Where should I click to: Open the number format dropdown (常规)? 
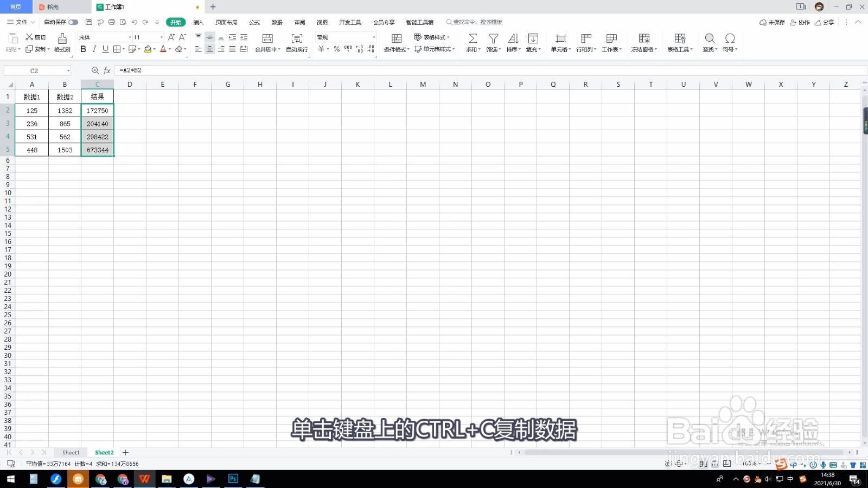click(x=374, y=37)
